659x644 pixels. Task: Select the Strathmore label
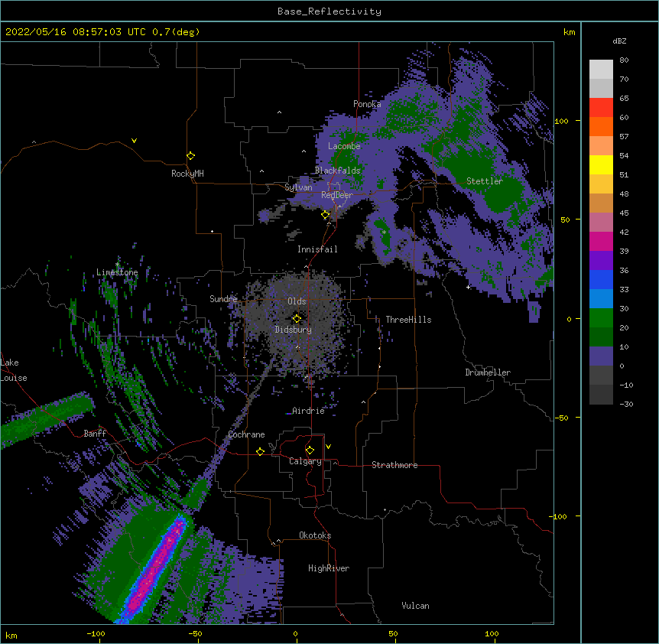(394, 465)
